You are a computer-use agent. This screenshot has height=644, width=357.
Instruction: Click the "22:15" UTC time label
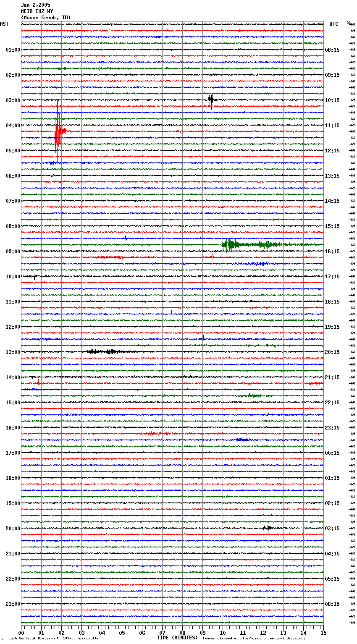(x=332, y=403)
